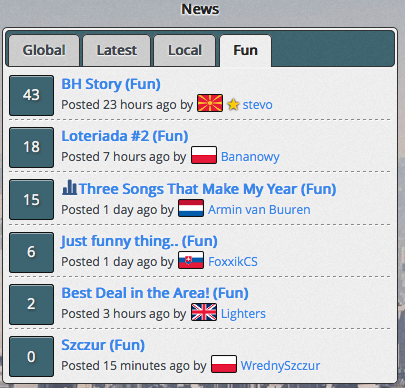Click the 18 votes box for Loteriada #2
The image size is (405, 388).
31,147
